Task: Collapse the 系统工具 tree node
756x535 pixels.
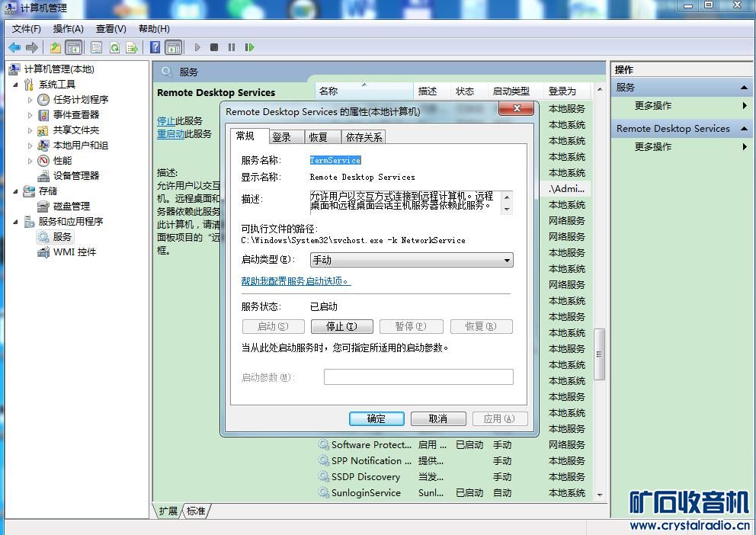Action: pyautogui.click(x=15, y=85)
